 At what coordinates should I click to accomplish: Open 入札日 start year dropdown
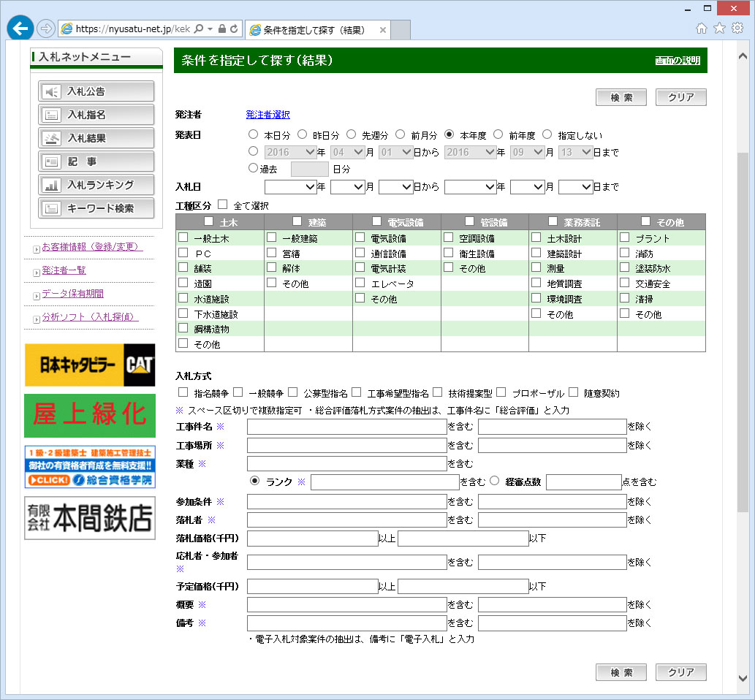click(x=290, y=187)
